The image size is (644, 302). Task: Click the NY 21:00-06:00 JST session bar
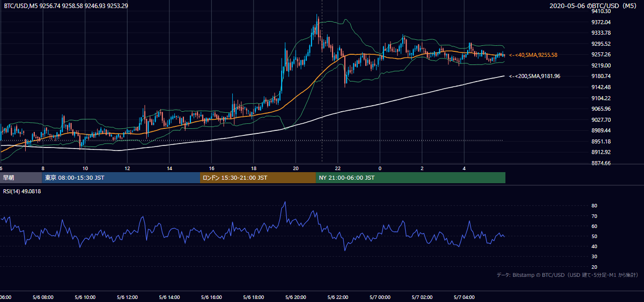411,178
